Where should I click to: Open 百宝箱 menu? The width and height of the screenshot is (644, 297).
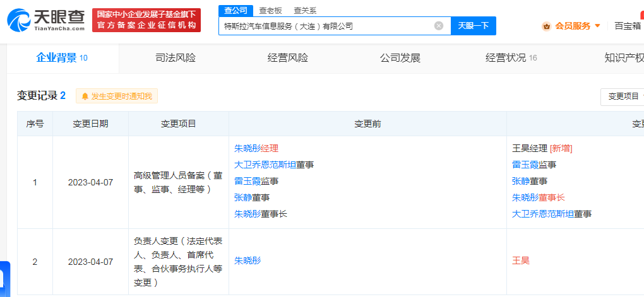coord(628,26)
